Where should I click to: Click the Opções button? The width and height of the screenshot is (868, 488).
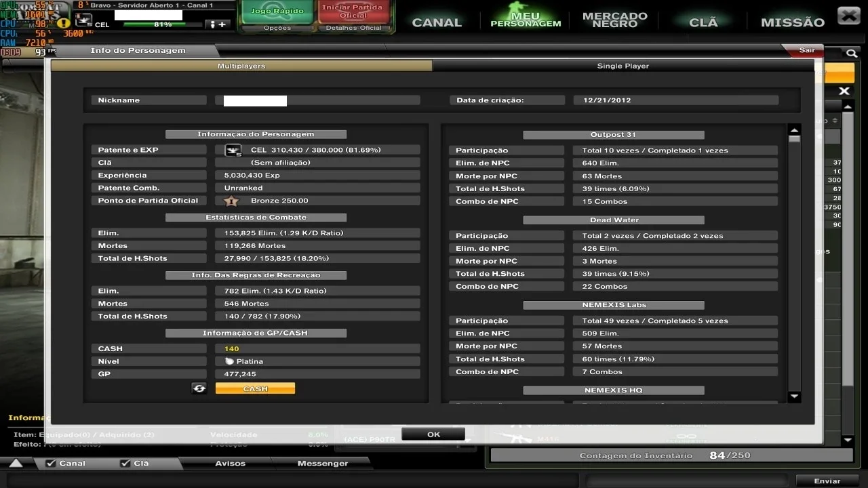point(277,28)
